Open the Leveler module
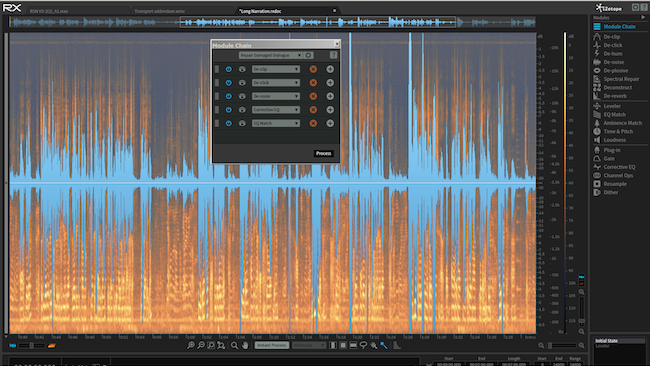This screenshot has height=366, width=650. click(x=607, y=106)
